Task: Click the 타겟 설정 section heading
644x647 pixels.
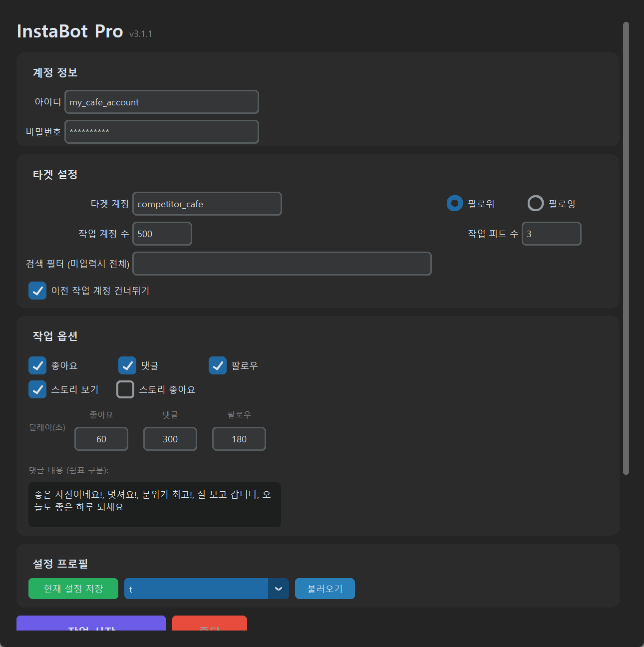Action: coord(55,174)
